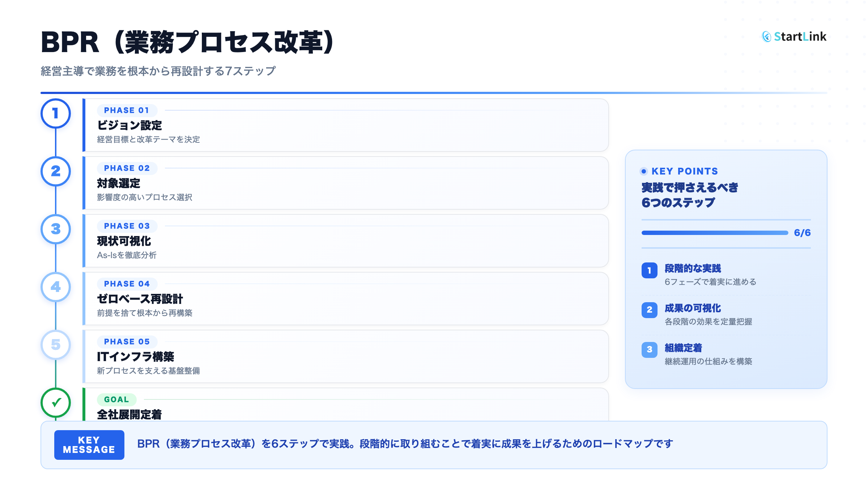Click key point number 1 badge

coord(649,270)
